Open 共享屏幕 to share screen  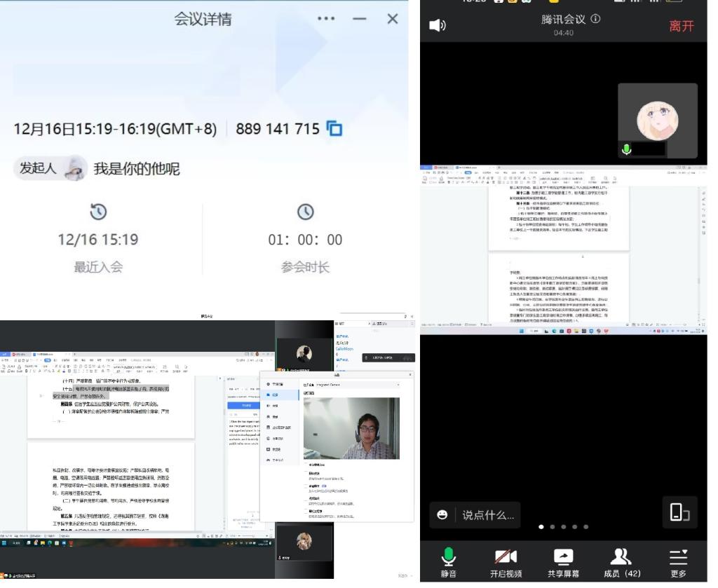563,562
